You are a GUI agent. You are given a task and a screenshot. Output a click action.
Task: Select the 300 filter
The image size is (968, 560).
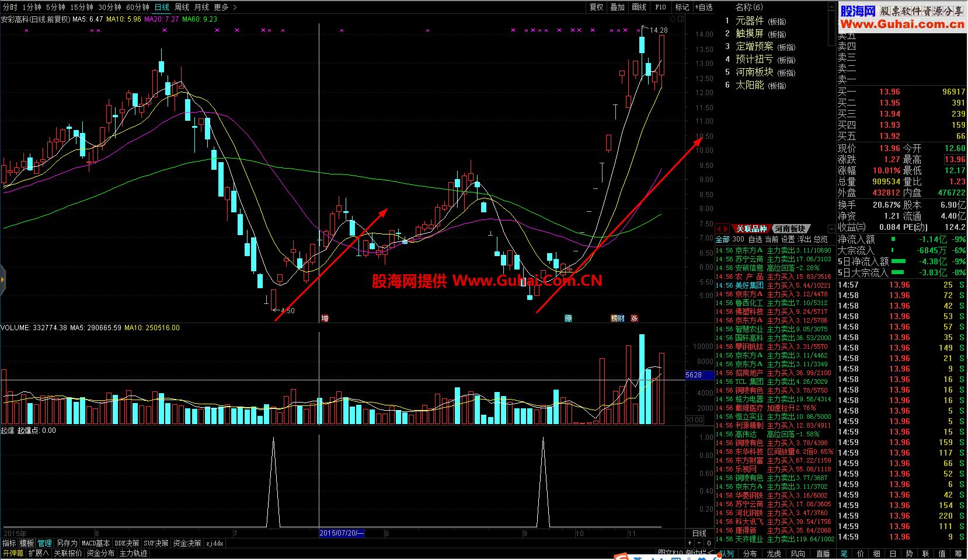[738, 239]
